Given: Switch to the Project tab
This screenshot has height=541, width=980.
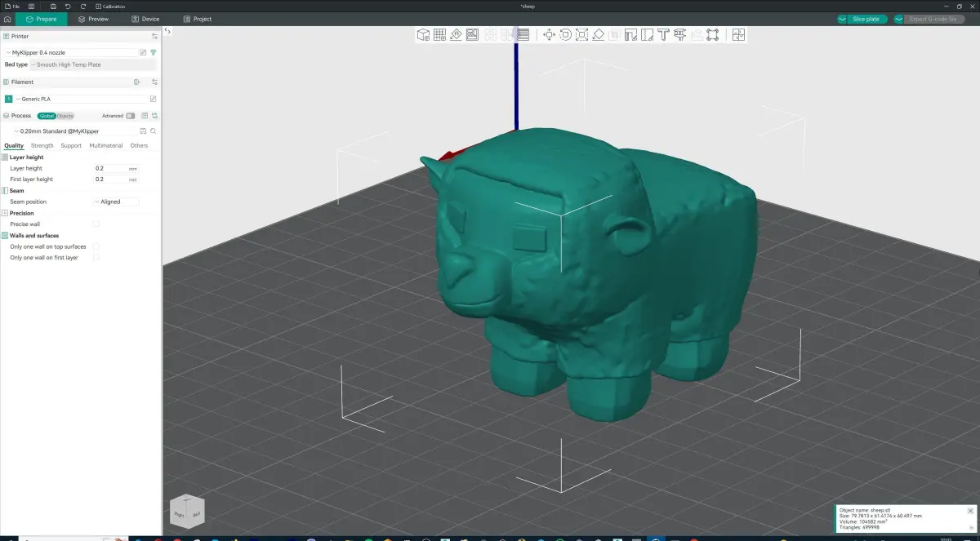Looking at the screenshot, I should (x=197, y=19).
